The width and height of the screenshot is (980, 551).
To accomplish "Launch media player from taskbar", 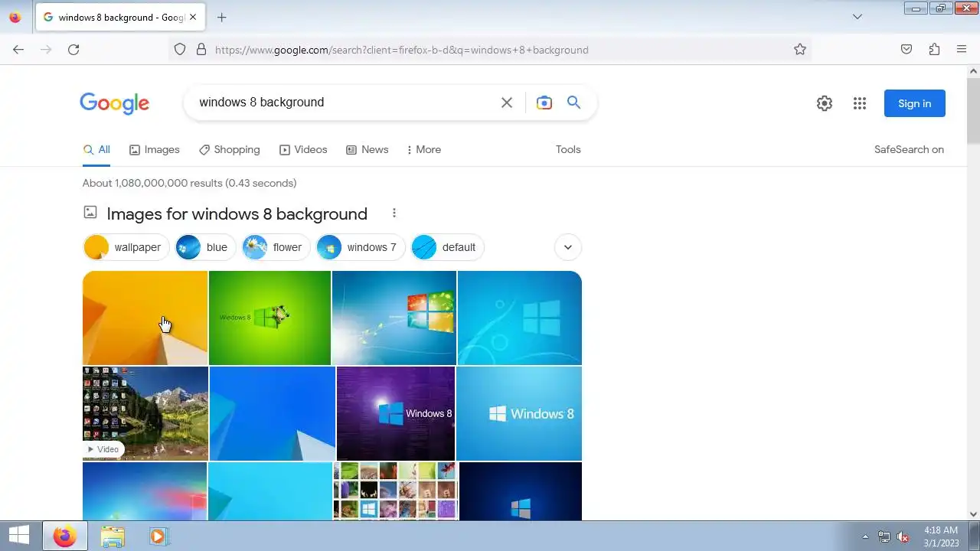I will click(x=158, y=536).
